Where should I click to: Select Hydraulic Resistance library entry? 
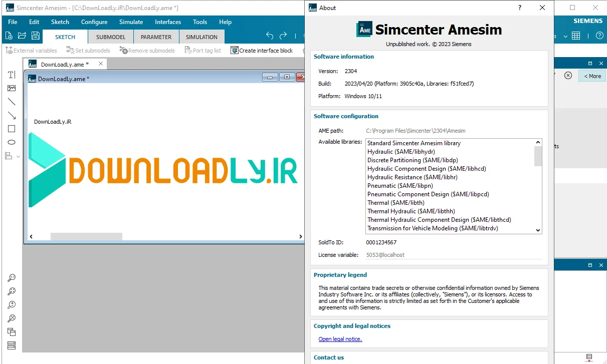click(x=413, y=177)
